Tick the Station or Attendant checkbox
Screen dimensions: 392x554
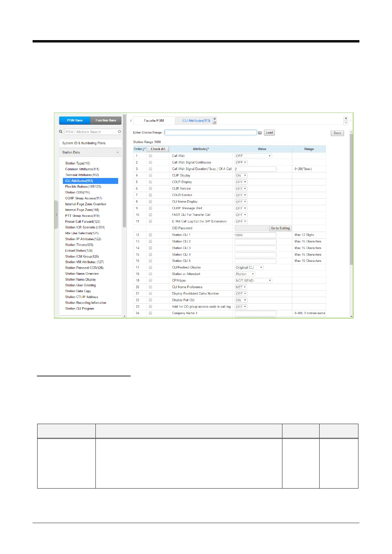point(150,274)
